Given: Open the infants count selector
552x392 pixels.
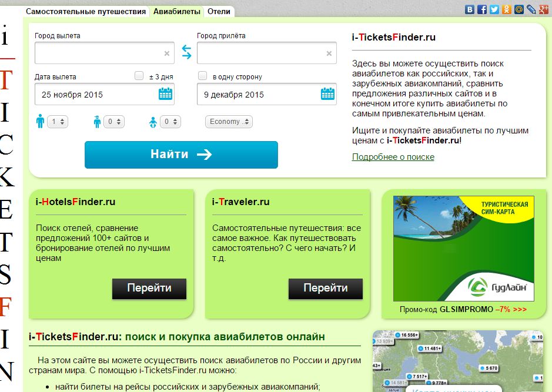Looking at the screenshot, I should (170, 122).
